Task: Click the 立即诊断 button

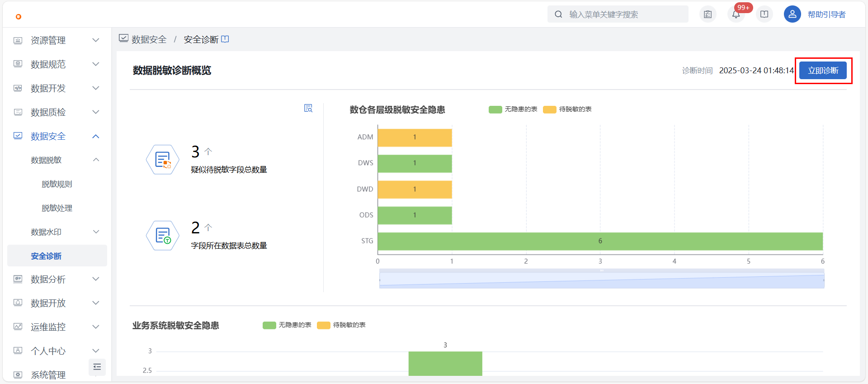Action: pos(823,71)
